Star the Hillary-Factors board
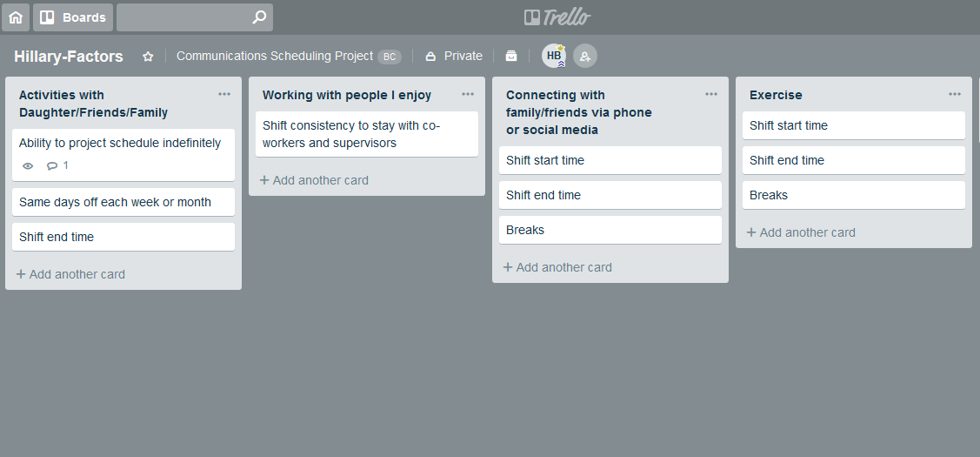 148,57
